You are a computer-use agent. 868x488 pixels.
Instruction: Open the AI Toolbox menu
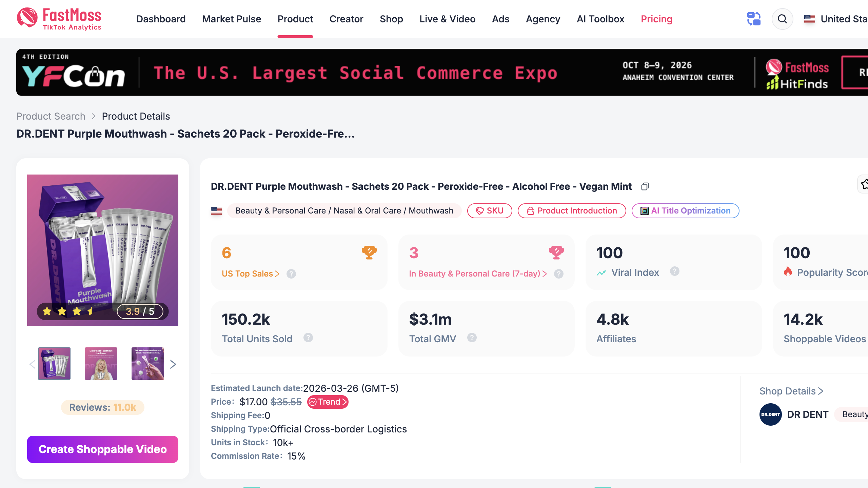pyautogui.click(x=600, y=19)
